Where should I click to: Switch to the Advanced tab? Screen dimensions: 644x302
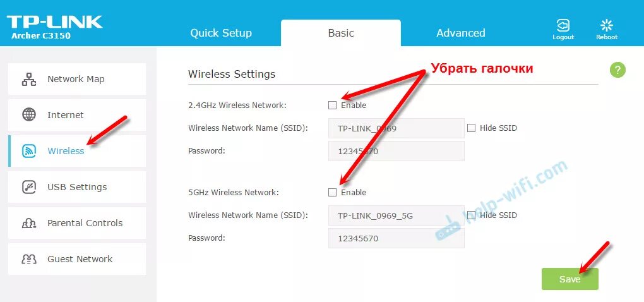pos(460,33)
